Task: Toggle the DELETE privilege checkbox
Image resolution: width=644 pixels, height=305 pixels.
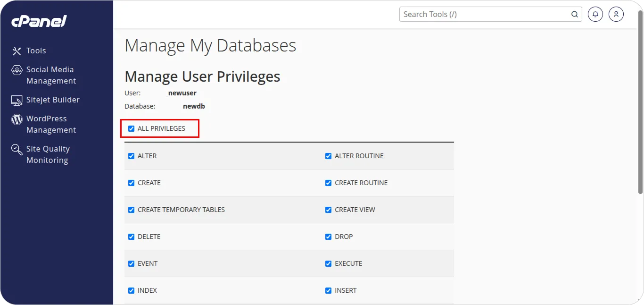Action: coord(132,237)
